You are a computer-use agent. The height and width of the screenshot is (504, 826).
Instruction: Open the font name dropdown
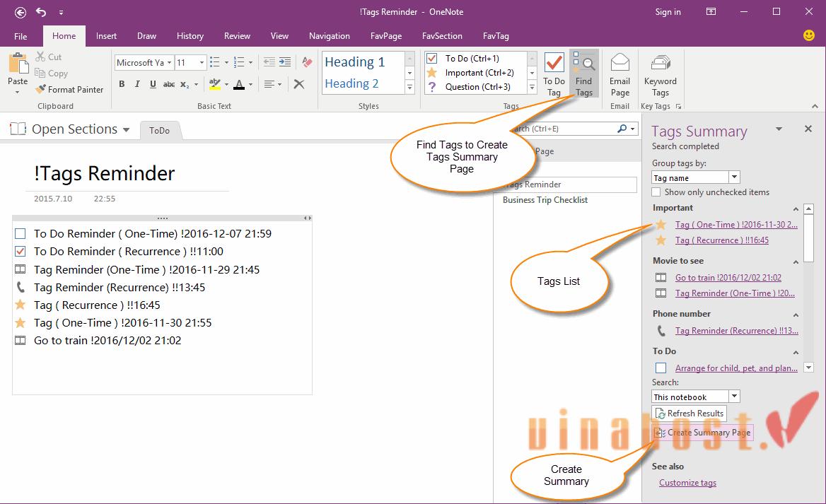pos(169,63)
